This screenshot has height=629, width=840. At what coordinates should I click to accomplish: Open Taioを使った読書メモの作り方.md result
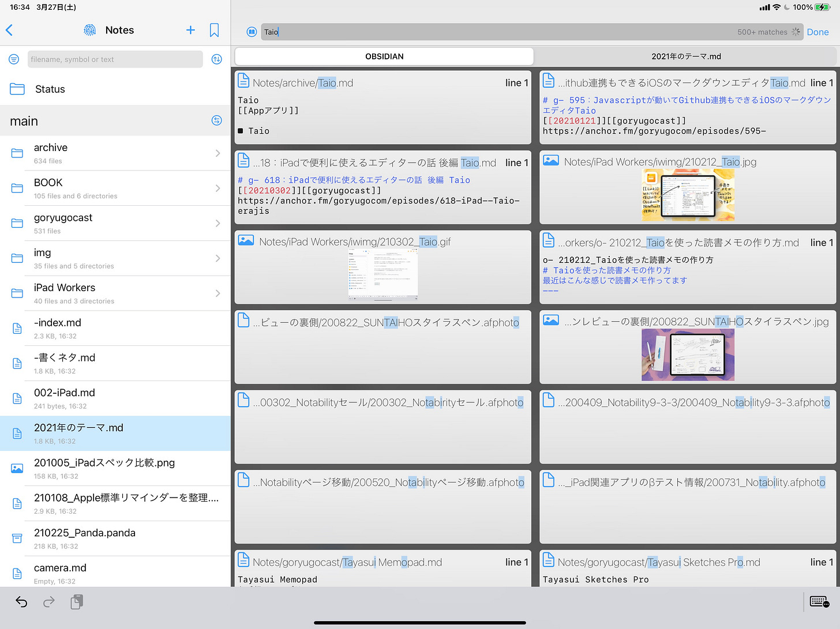[688, 267]
